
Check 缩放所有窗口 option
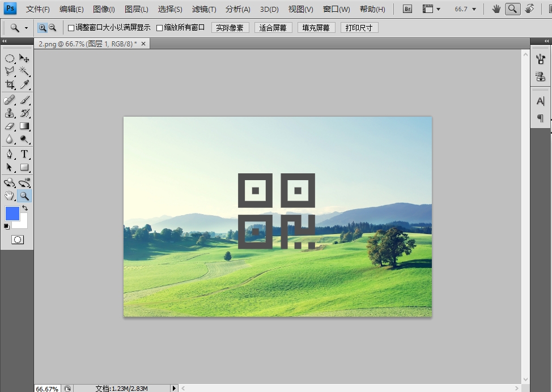click(159, 28)
